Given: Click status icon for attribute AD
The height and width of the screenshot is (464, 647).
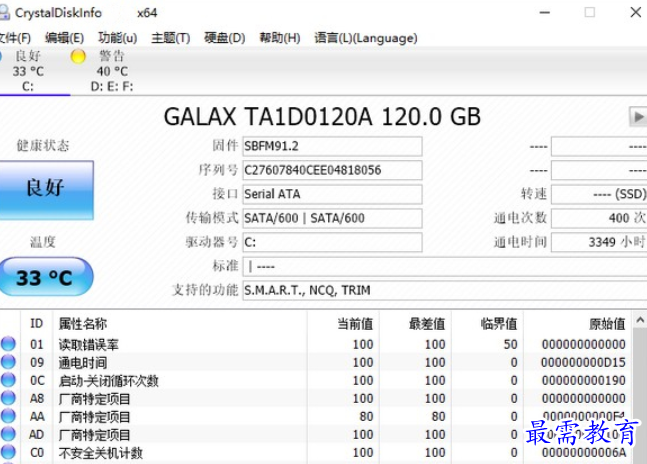Looking at the screenshot, I should pyautogui.click(x=8, y=434).
